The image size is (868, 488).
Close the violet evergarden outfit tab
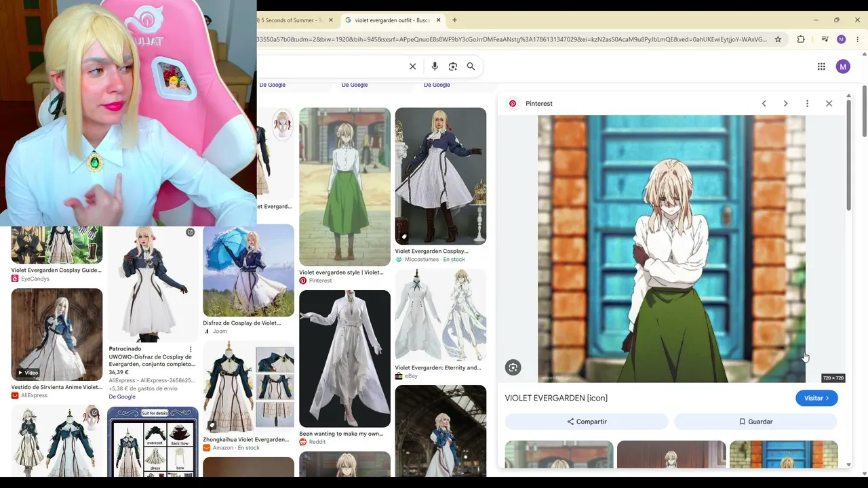pyautogui.click(x=438, y=20)
